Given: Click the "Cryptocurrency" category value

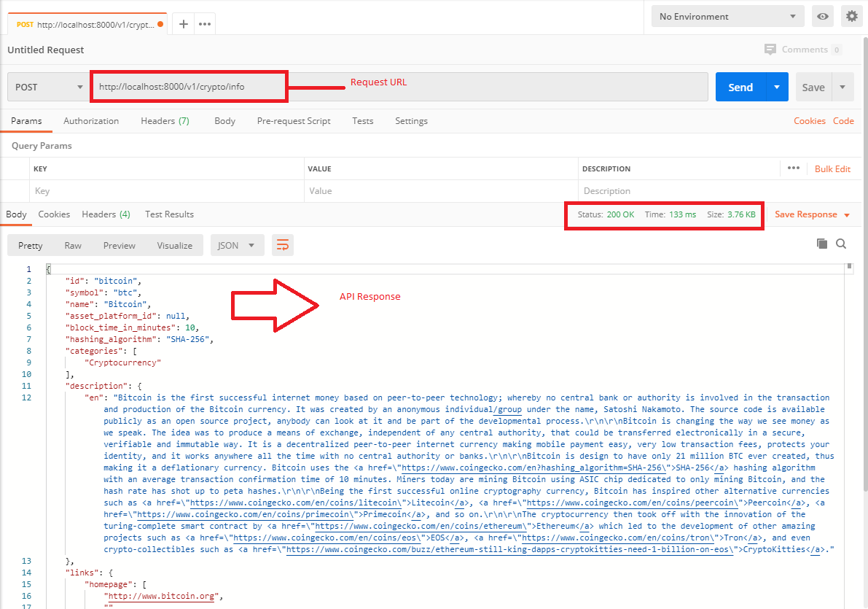Looking at the screenshot, I should 123,362.
